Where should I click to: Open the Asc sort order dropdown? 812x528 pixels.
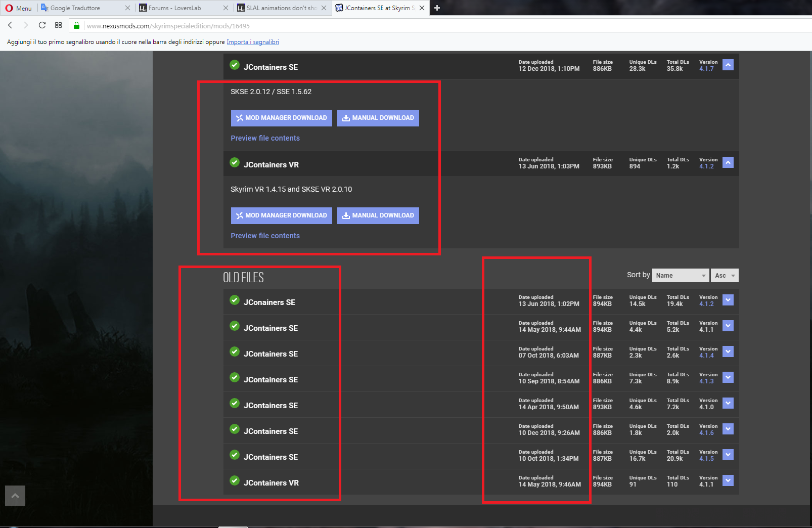coord(724,276)
